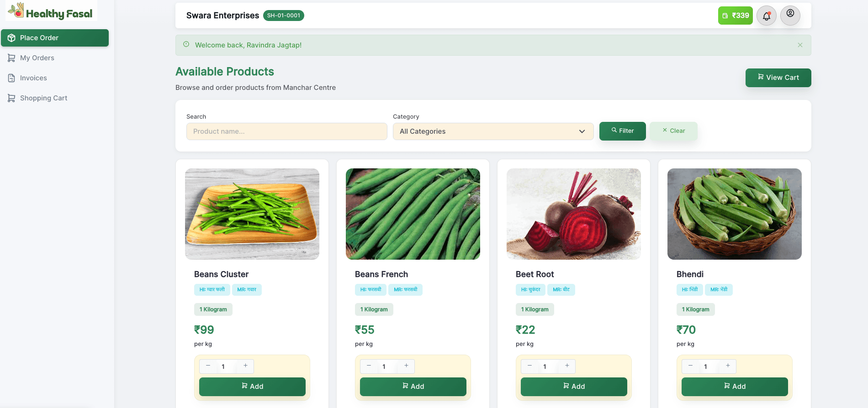Image resolution: width=868 pixels, height=408 pixels.
Task: Click the Beet Root product image
Action: click(573, 214)
